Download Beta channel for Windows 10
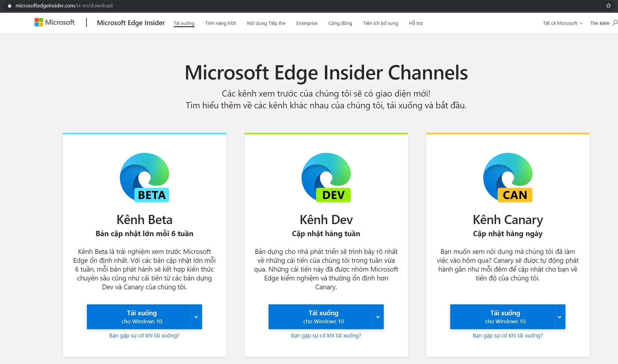 pos(139,317)
